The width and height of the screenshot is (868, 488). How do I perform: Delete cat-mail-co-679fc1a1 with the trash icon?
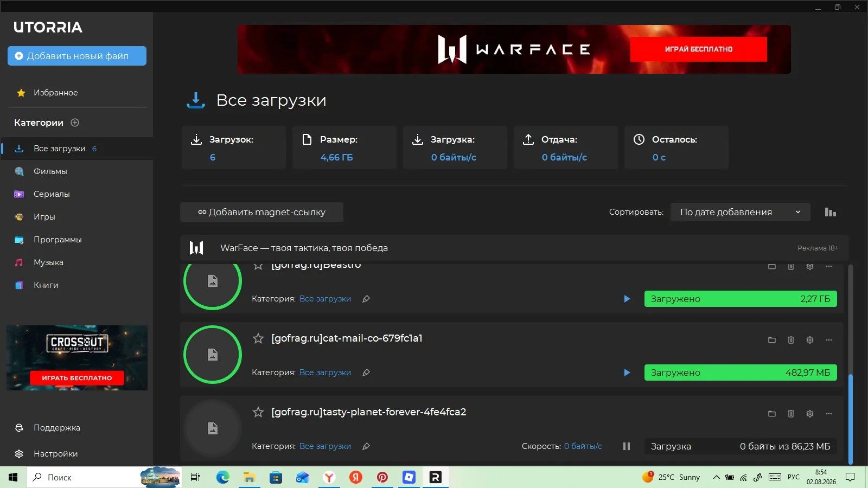coord(791,340)
